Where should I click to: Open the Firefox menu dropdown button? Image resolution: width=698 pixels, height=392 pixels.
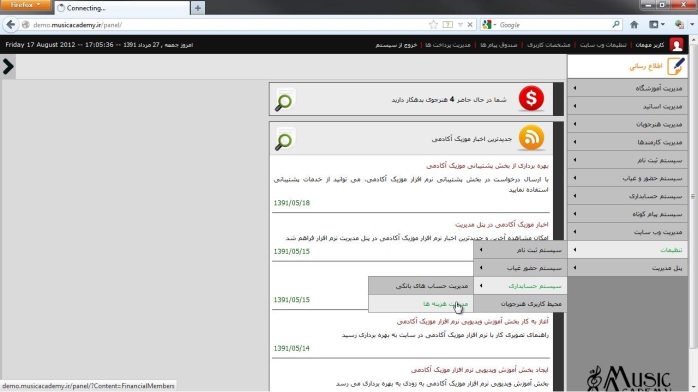26,5
